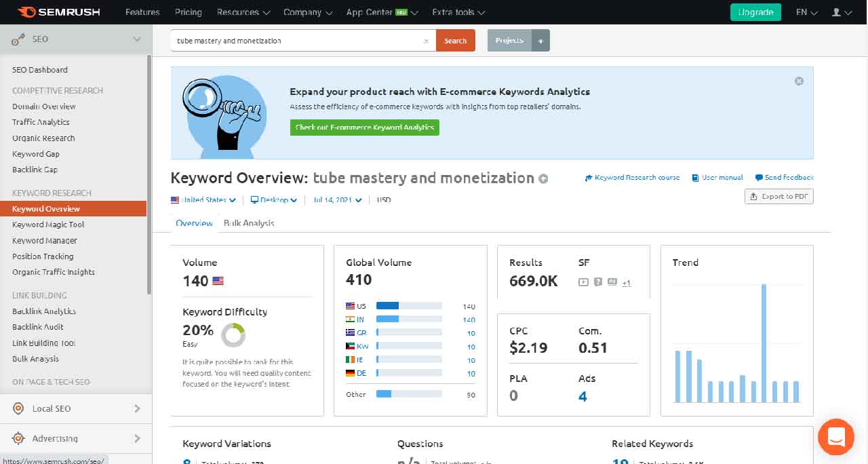Click the tallest bar in Trend chart

(764, 343)
